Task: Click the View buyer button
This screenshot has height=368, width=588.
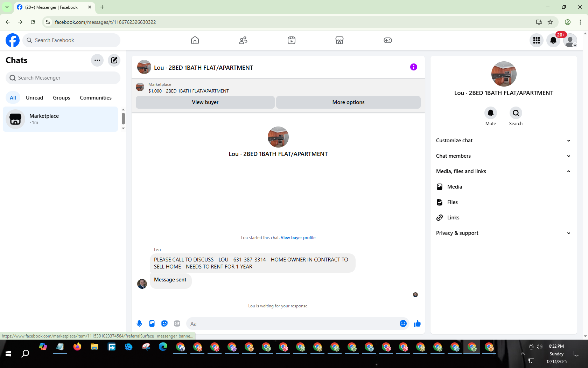Action: (205, 102)
